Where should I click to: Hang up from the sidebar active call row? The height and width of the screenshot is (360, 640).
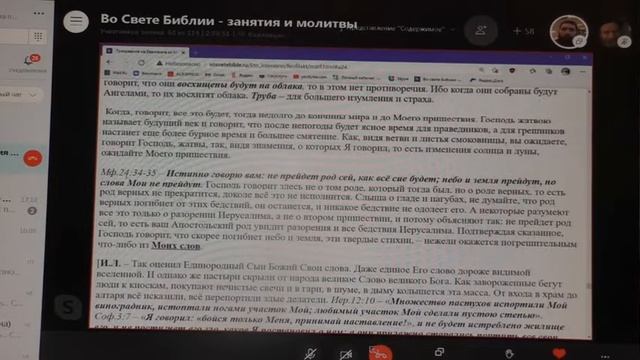click(x=33, y=158)
